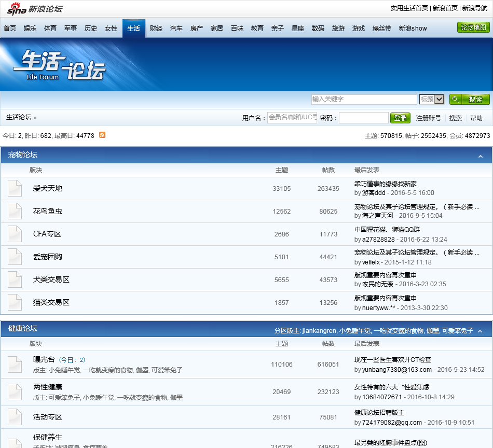
Task: Click the forum icon next to 爱犬天地
Action: point(15,188)
